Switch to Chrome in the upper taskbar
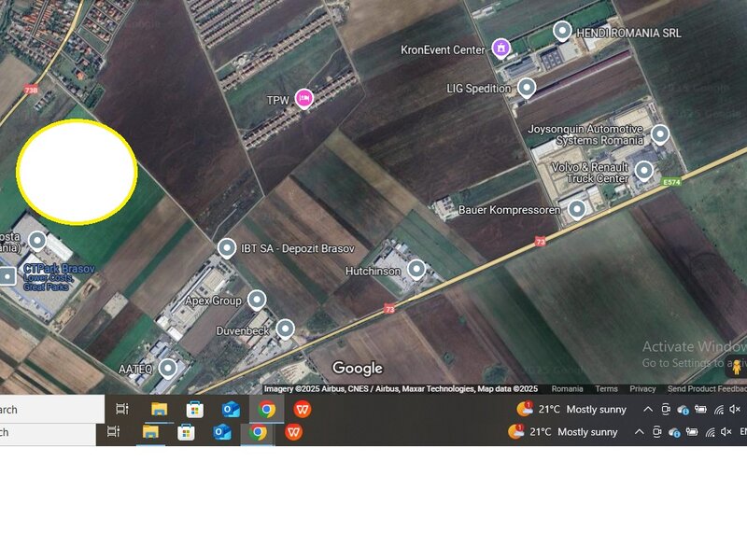This screenshot has width=747, height=560. click(x=267, y=410)
